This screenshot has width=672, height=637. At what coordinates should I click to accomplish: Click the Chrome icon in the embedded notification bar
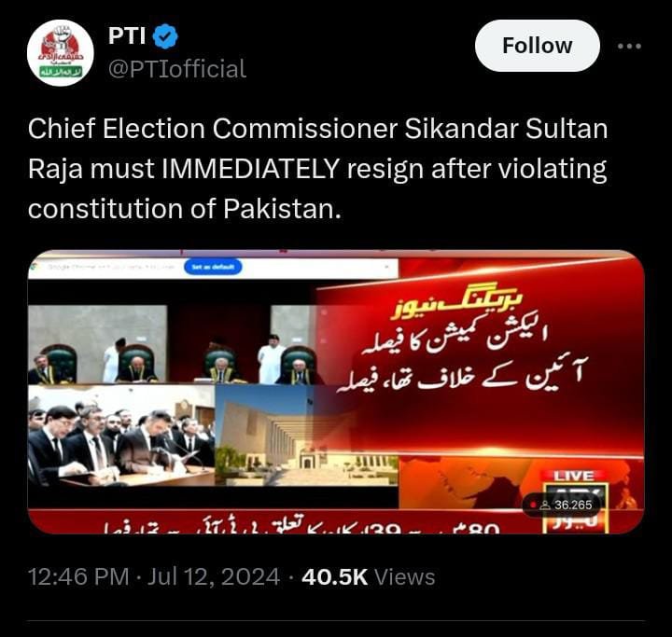coord(35,267)
